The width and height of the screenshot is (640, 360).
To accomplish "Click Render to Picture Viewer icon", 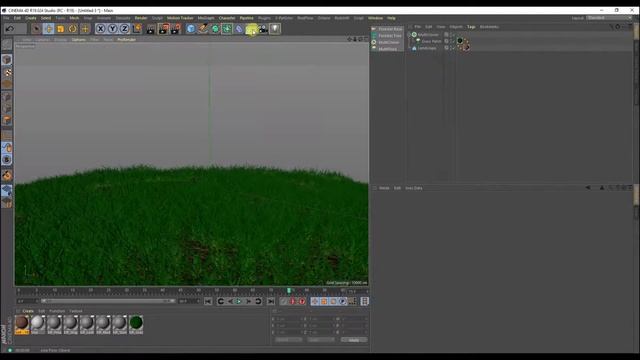I will point(163,29).
